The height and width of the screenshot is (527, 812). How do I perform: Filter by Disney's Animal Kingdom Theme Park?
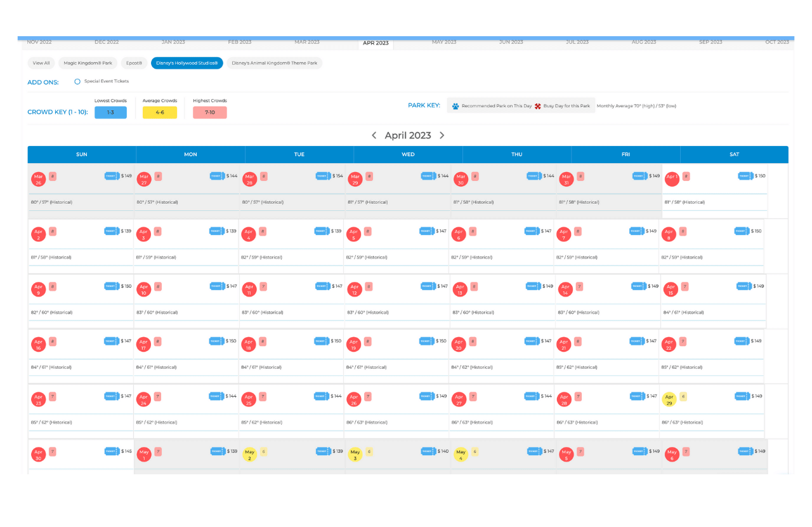pyautogui.click(x=275, y=63)
